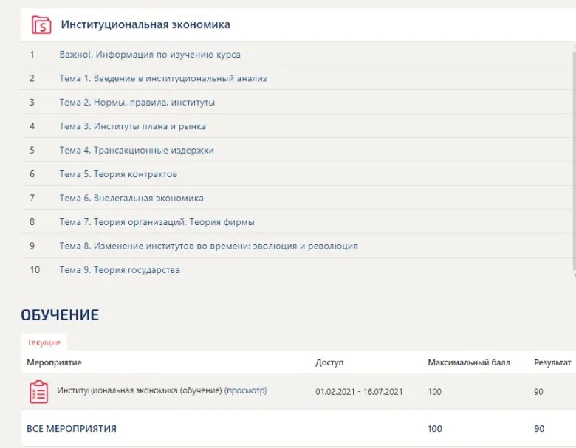Go to Тема 4. Трансакционные издержки
This screenshot has height=448, width=576.
pos(136,150)
